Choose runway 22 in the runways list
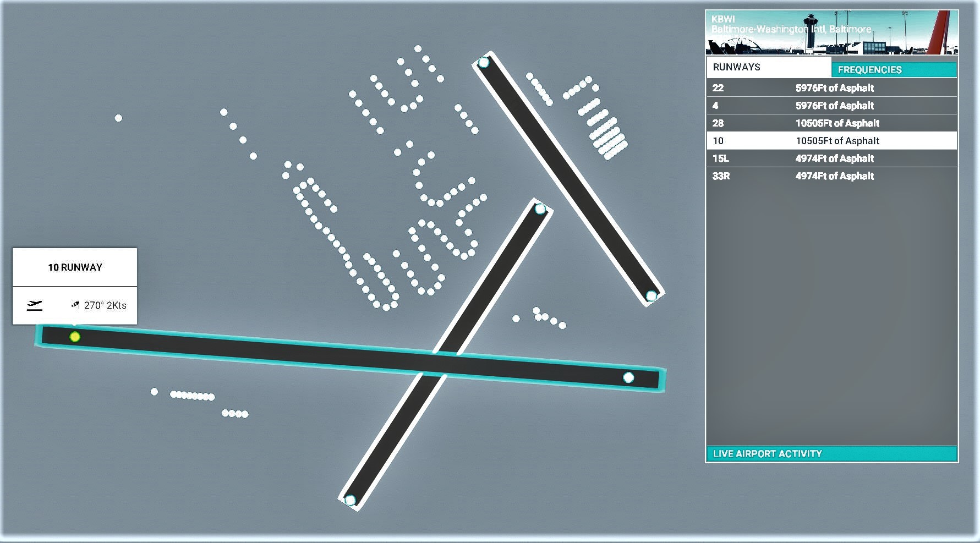 point(831,88)
